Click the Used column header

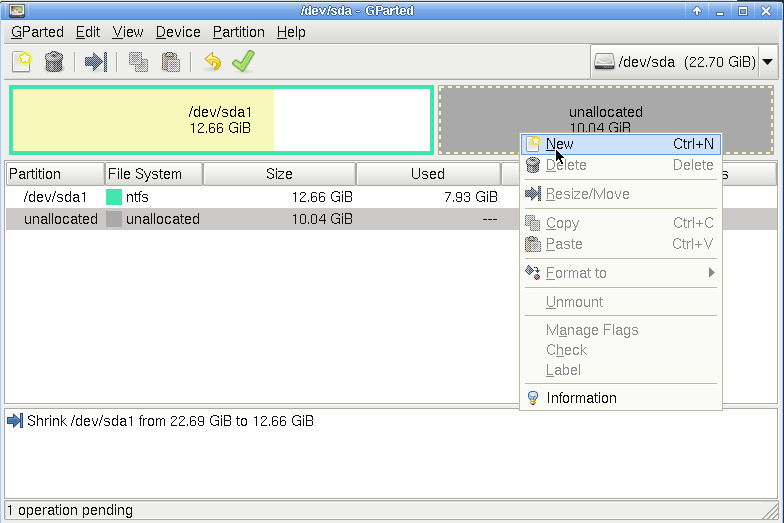[428, 174]
